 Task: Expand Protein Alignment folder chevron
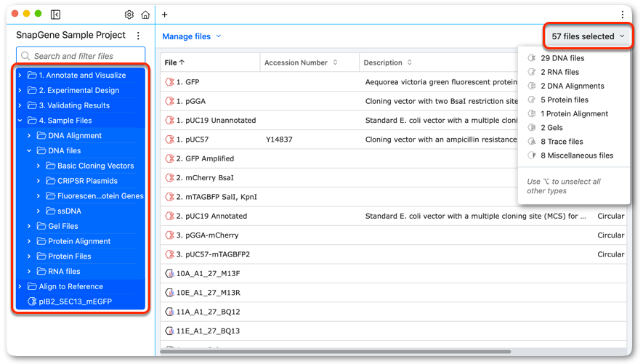coord(29,241)
